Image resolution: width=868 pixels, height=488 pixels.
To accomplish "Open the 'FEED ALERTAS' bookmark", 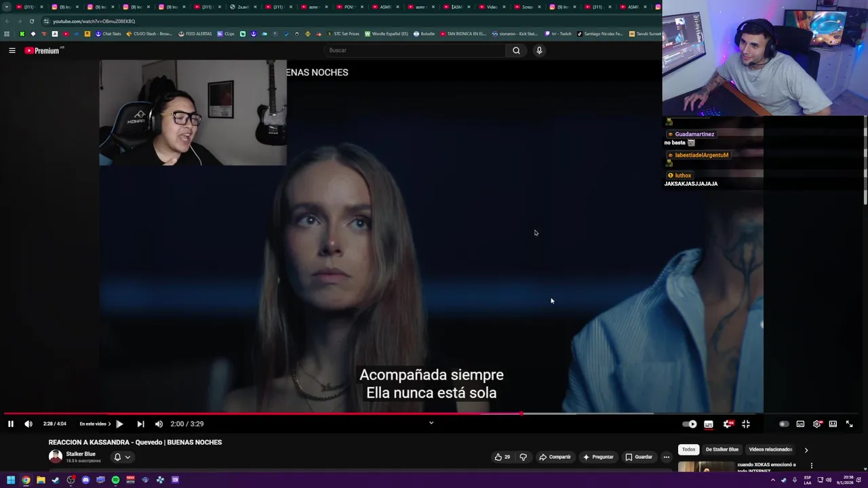I will [x=195, y=34].
